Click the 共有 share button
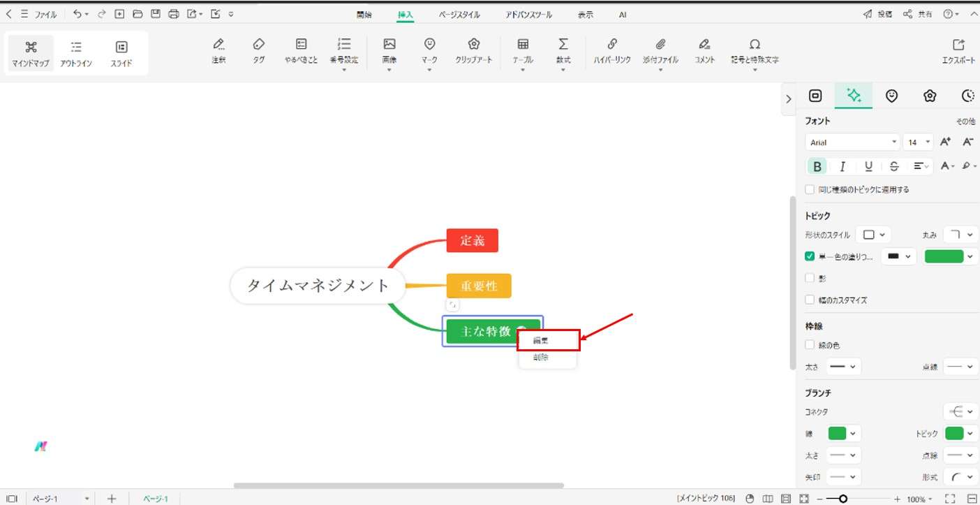The height and width of the screenshot is (505, 980). click(x=917, y=13)
